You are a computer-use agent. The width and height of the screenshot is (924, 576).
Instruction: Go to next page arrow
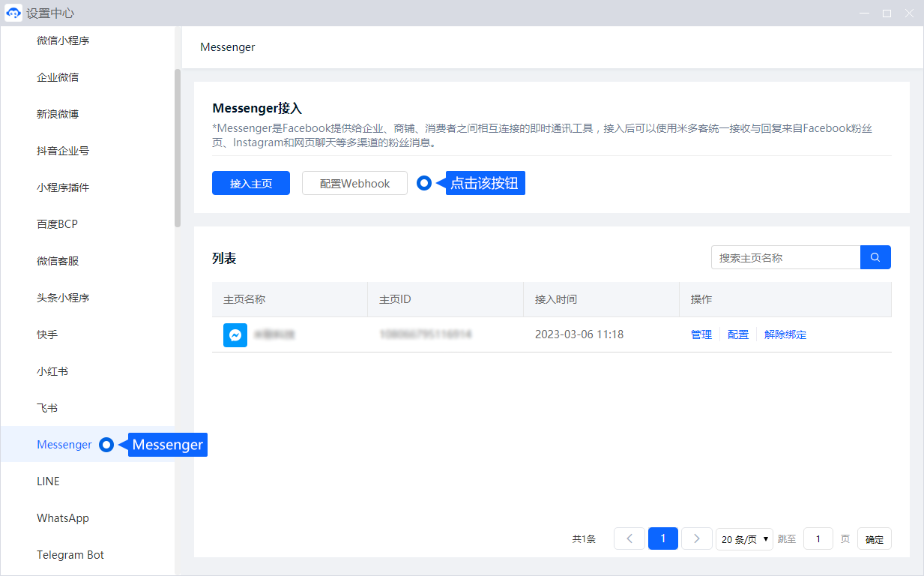697,538
